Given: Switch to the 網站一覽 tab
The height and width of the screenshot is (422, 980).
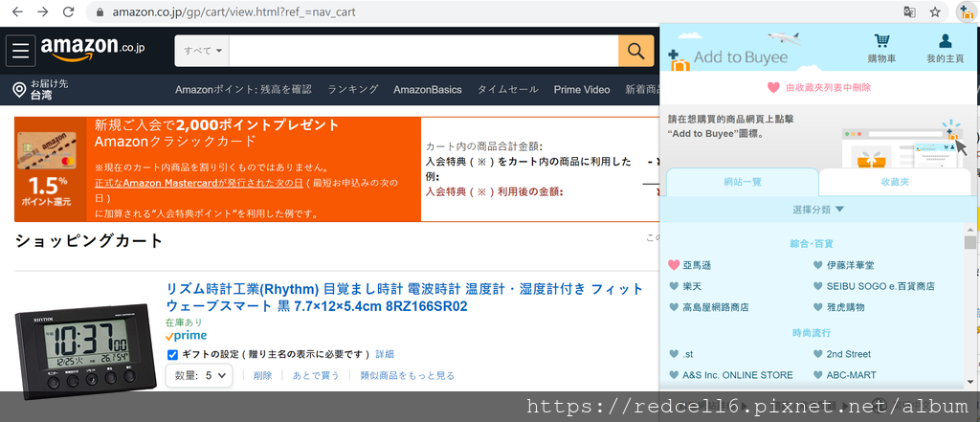Looking at the screenshot, I should [743, 183].
